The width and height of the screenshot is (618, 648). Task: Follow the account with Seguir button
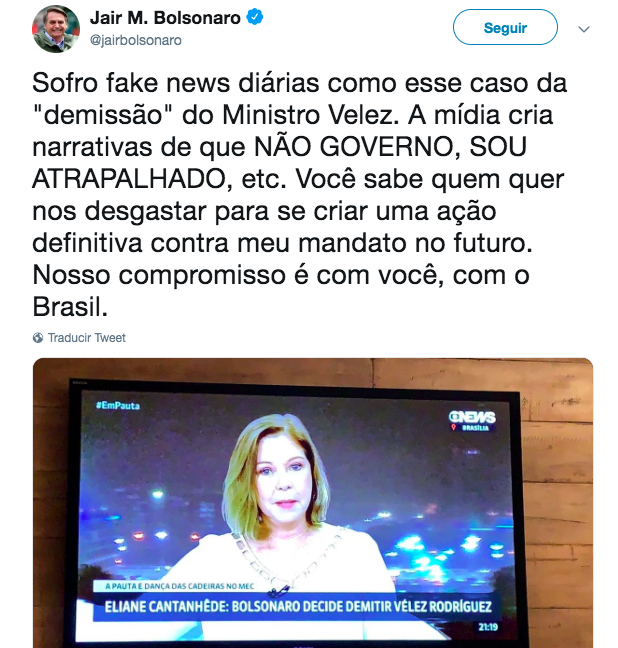[x=505, y=27]
